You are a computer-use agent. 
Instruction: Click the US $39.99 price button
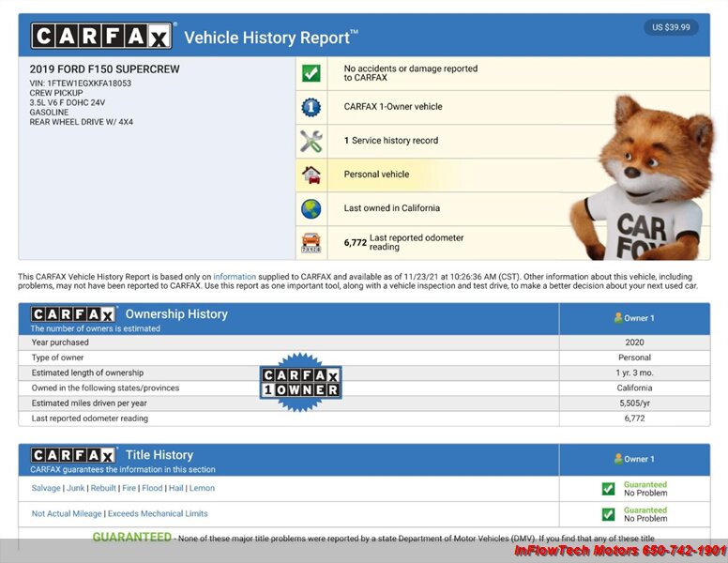671,27
